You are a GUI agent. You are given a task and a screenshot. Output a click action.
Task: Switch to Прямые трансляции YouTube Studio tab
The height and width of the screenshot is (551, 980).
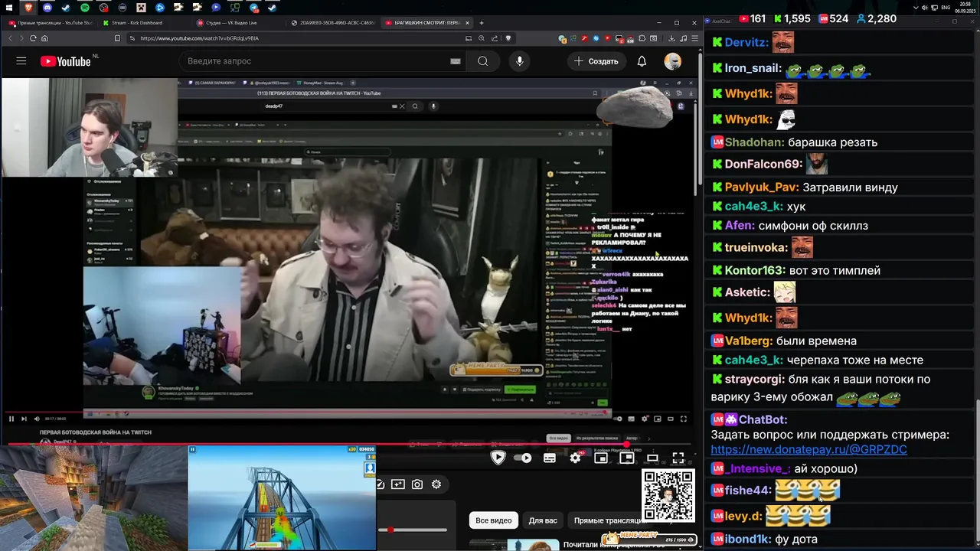pos(50,23)
